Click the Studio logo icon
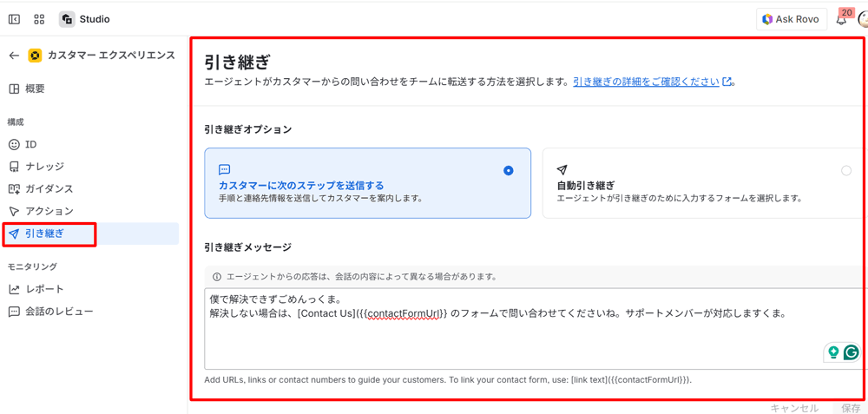 [67, 19]
